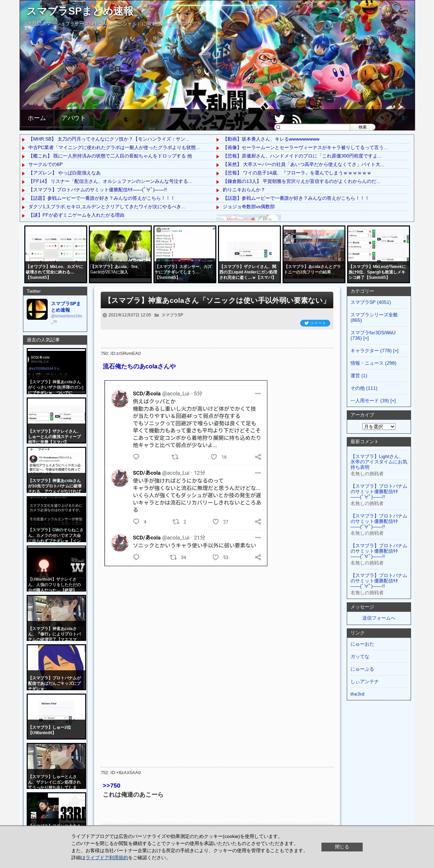This screenshot has height=868, width=434.
Task: Share the acola_Lui 5分 tweet
Action: click(x=258, y=457)
